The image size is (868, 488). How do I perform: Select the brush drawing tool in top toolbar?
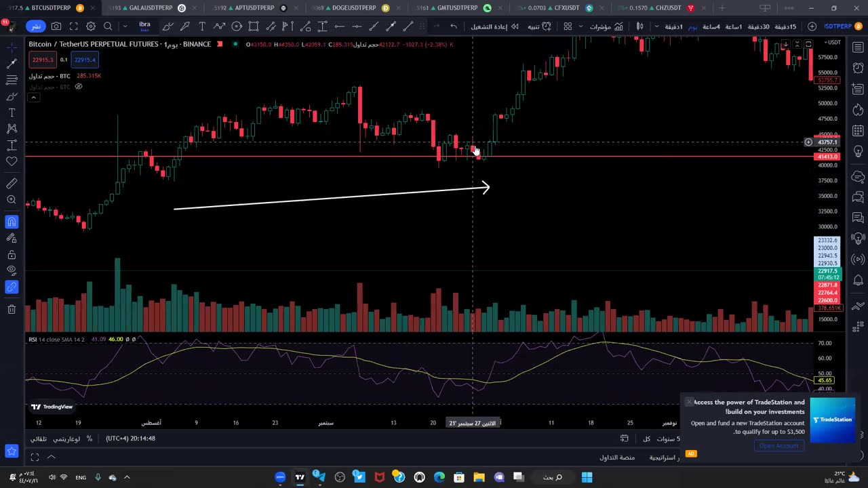167,26
